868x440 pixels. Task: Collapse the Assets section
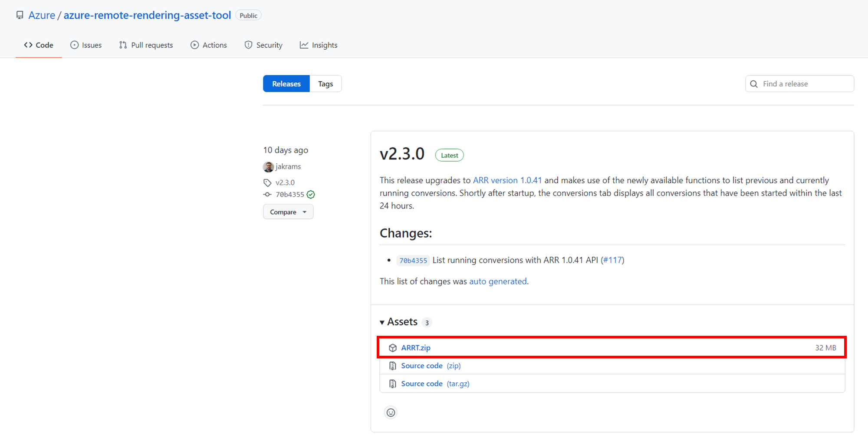click(x=382, y=322)
